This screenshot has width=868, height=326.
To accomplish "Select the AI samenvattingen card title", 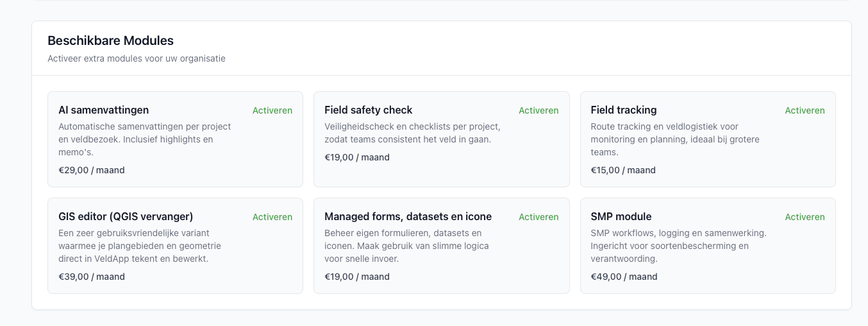I will (x=103, y=110).
